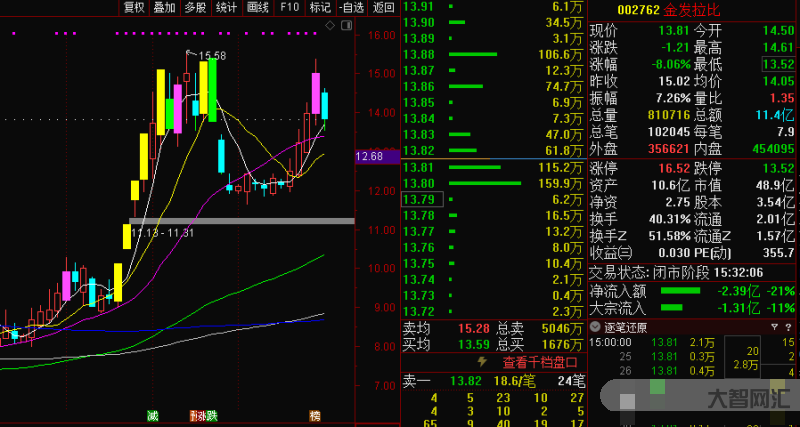Open help question mark in 逐笔还原 panel
The width and height of the screenshot is (800, 427).
(789, 326)
